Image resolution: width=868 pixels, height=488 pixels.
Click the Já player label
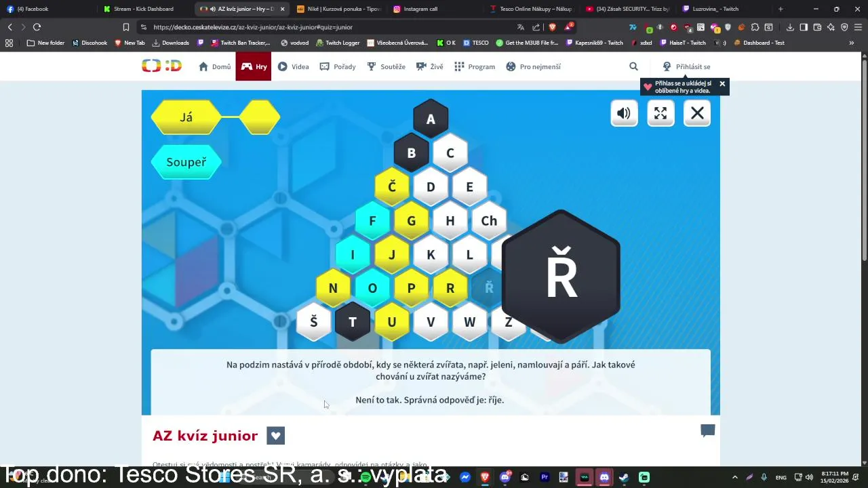pyautogui.click(x=186, y=117)
